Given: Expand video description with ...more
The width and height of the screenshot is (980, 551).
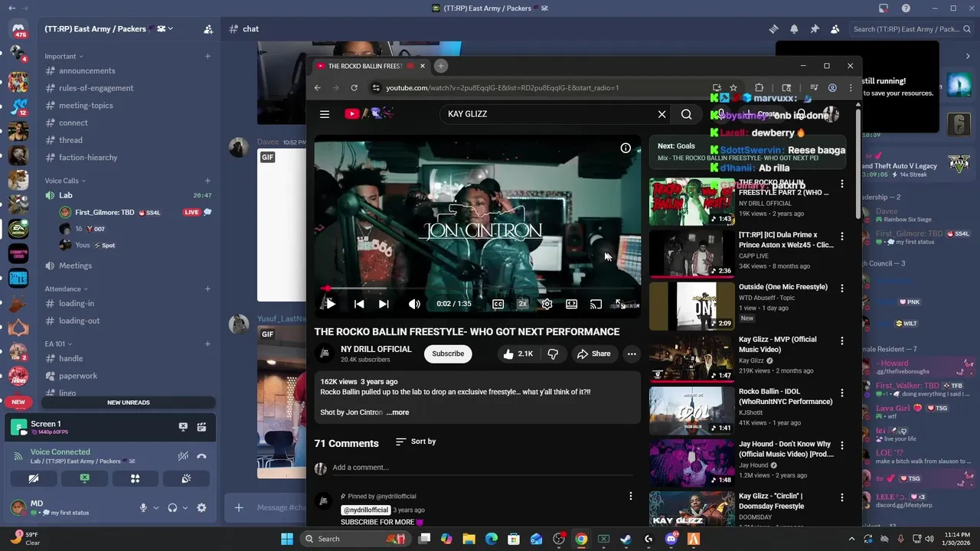Looking at the screenshot, I should pyautogui.click(x=397, y=412).
